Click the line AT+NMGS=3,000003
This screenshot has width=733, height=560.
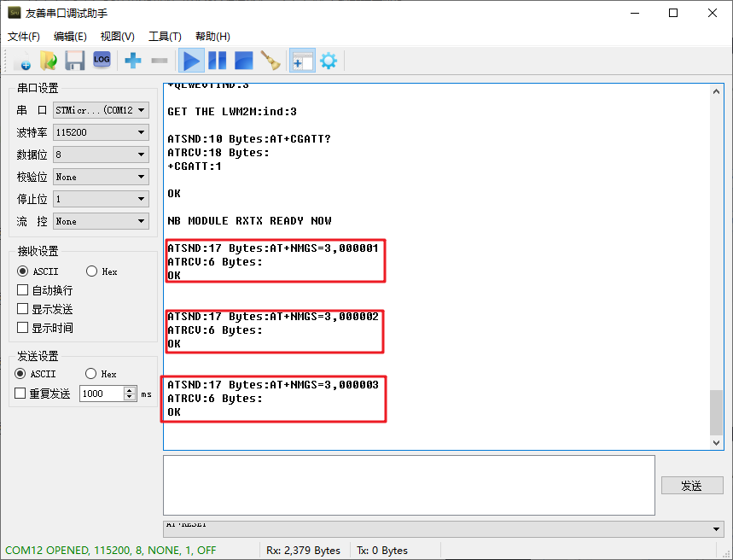tap(273, 384)
